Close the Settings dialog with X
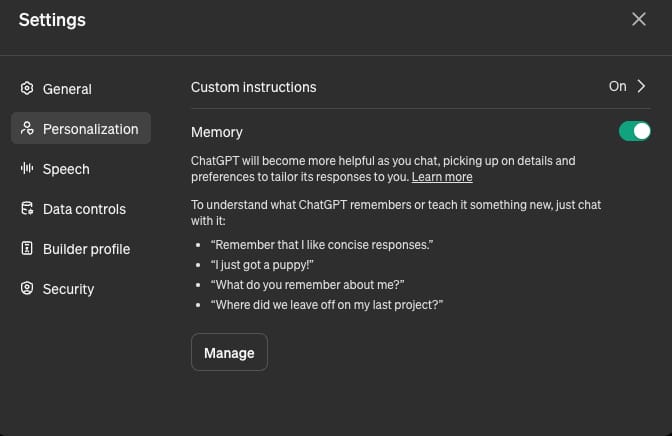Image resolution: width=672 pixels, height=436 pixels. pos(639,19)
